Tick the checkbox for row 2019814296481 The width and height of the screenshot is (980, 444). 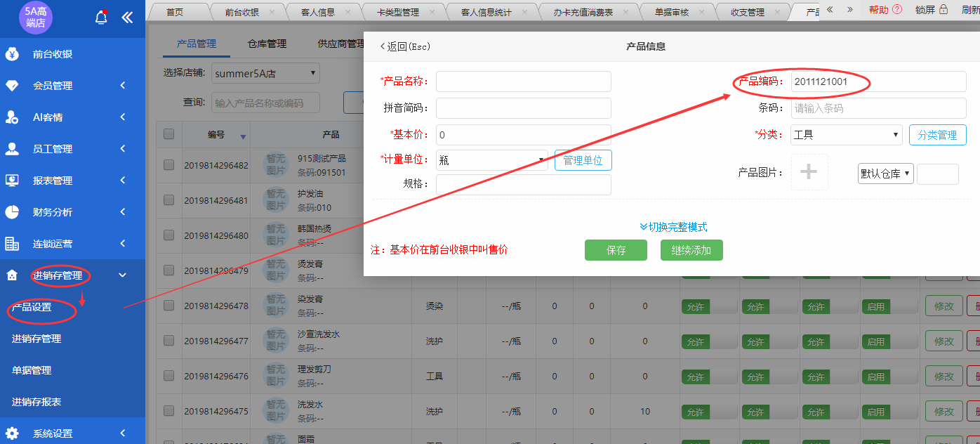tap(168, 200)
